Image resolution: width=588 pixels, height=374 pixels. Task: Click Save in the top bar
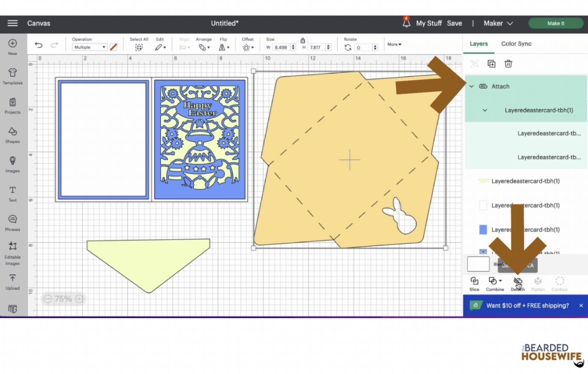(454, 23)
